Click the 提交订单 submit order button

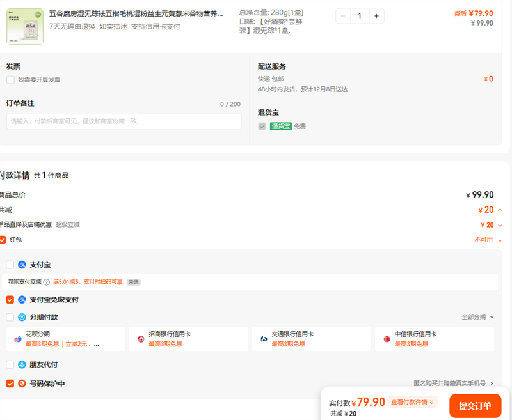click(475, 406)
